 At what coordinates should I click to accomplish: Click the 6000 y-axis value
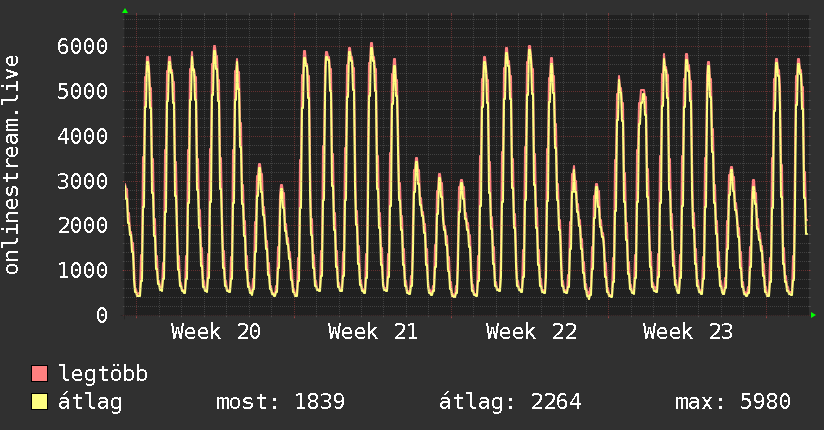[83, 46]
